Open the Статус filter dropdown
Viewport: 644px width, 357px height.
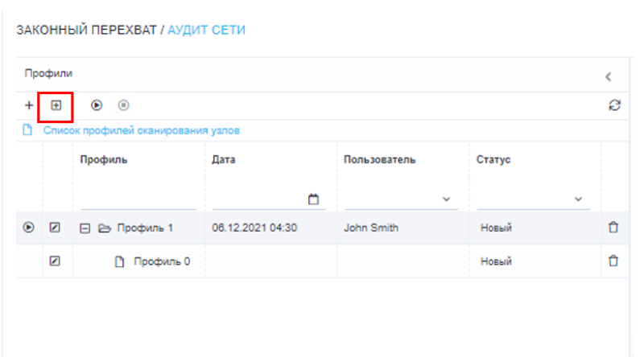coord(577,199)
